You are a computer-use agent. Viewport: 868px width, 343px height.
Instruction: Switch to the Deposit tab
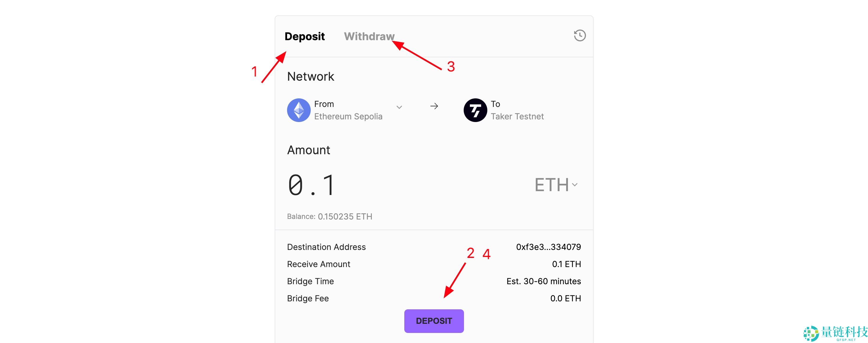point(304,36)
